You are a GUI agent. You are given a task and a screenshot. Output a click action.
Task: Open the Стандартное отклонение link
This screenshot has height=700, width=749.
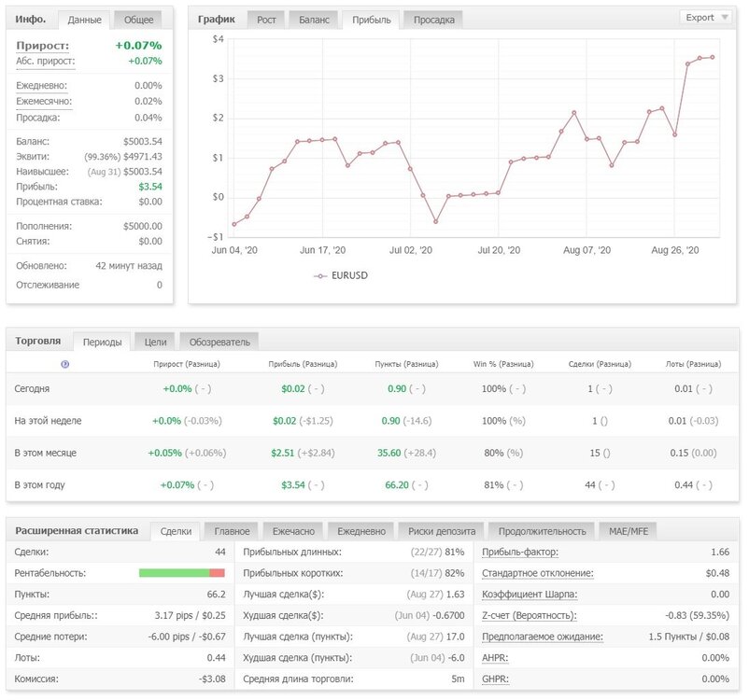point(537,573)
